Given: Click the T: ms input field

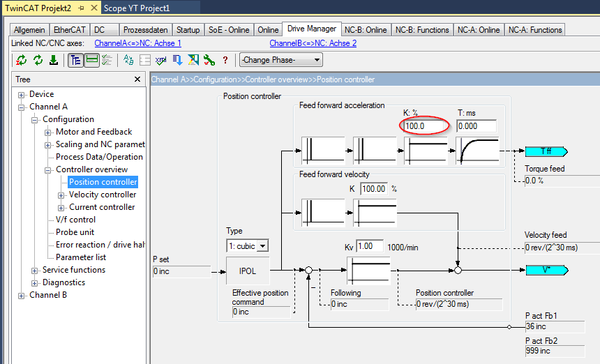Looking at the screenshot, I should tap(477, 126).
